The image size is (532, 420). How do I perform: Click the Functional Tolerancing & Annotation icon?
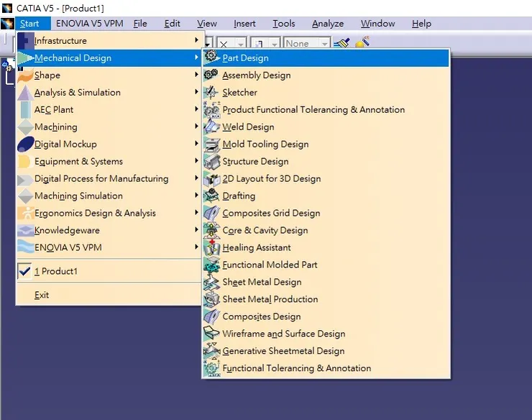coord(211,368)
